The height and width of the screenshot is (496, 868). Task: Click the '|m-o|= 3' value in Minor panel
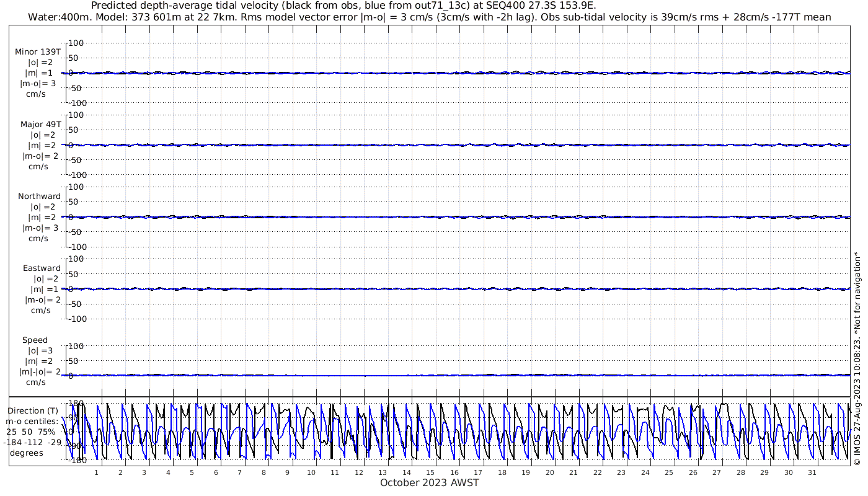coord(38,84)
